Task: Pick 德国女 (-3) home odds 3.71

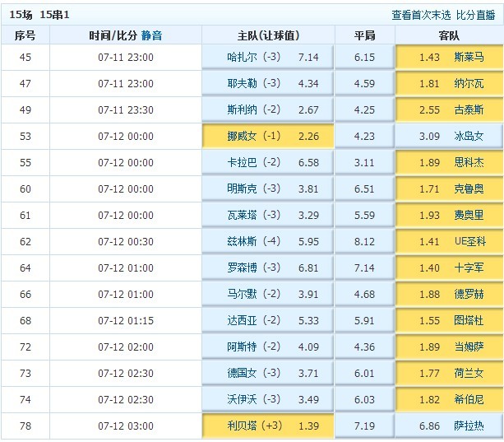Action: coord(268,374)
